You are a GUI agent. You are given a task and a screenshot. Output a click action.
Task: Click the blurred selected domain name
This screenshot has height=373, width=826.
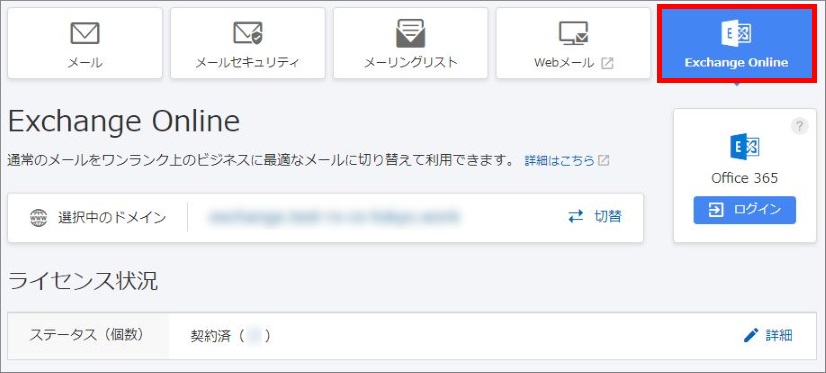tap(335, 217)
